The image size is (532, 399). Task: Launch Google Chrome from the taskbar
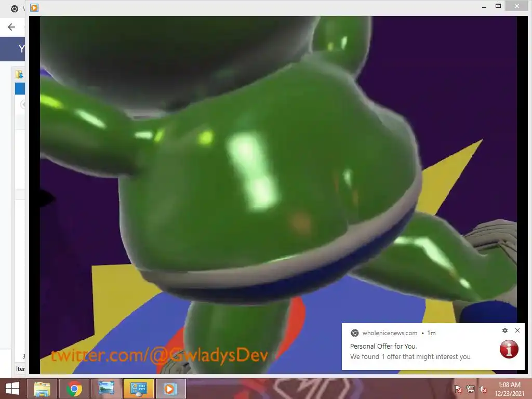74,389
